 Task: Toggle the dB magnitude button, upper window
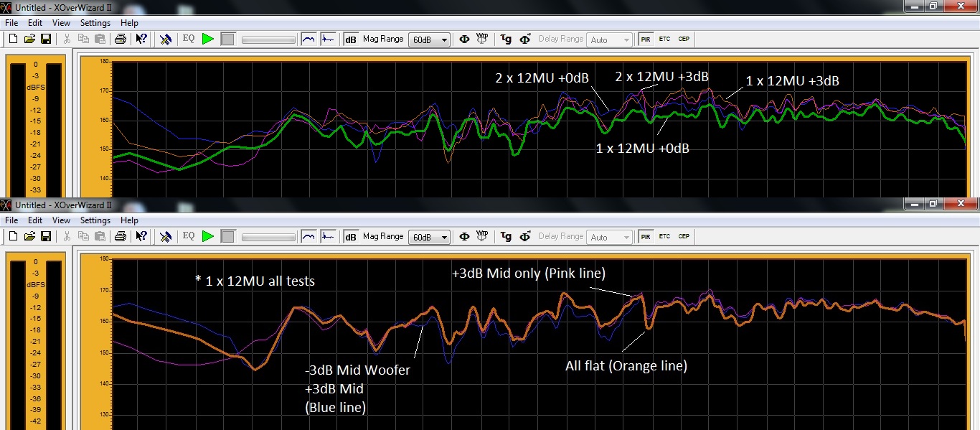[x=351, y=39]
